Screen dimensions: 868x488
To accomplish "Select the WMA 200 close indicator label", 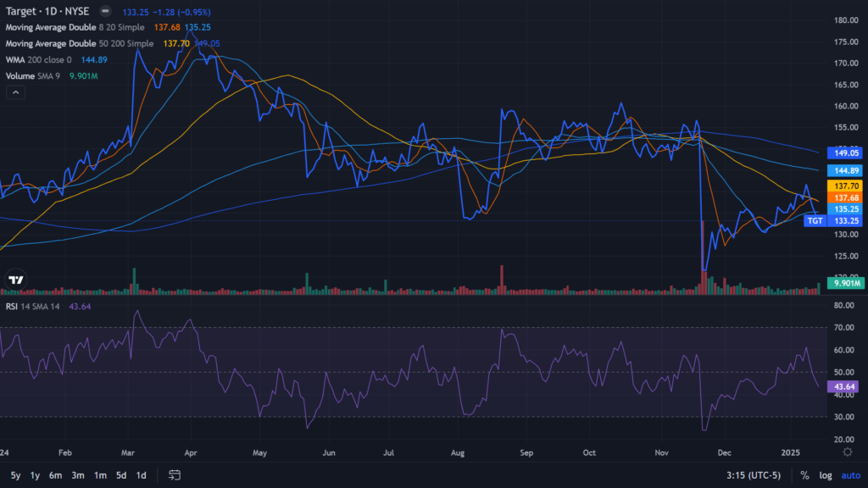I will point(39,59).
